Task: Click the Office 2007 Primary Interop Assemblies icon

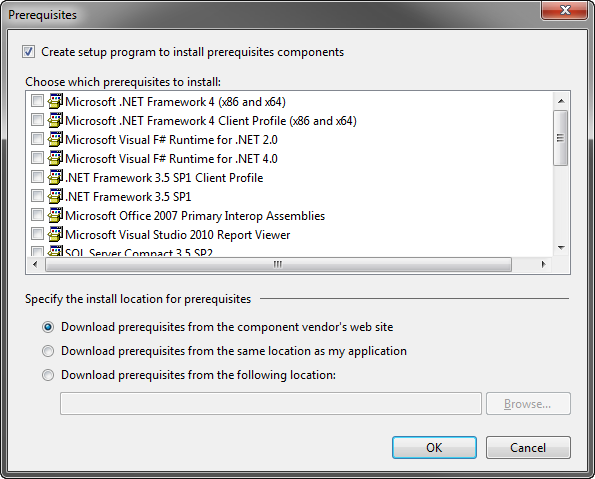Action: 55,215
